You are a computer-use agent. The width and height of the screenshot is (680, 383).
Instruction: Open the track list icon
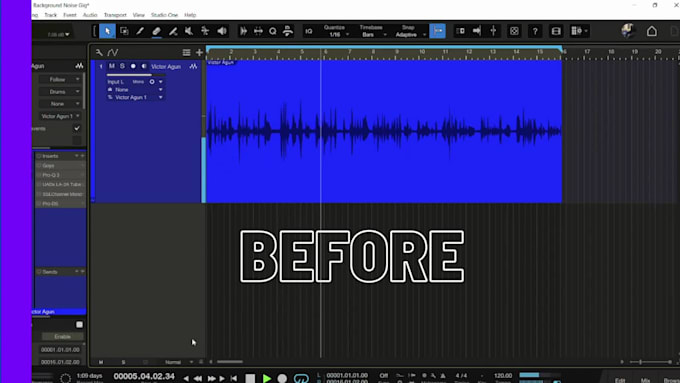point(186,52)
